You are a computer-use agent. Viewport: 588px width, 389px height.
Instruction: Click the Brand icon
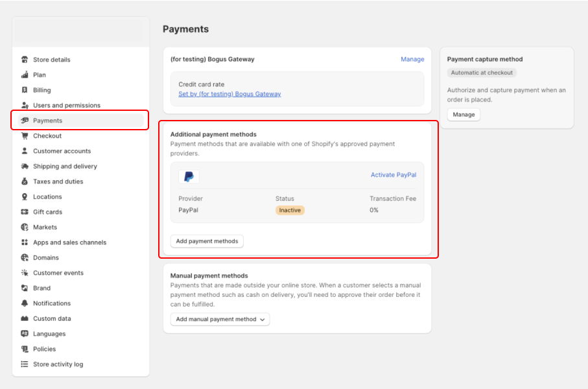[25, 288]
